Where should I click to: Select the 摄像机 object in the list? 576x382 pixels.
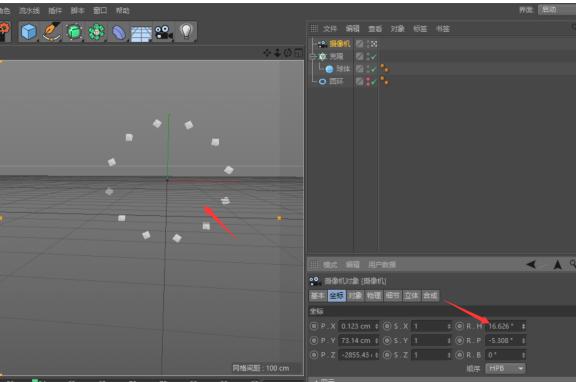point(340,44)
